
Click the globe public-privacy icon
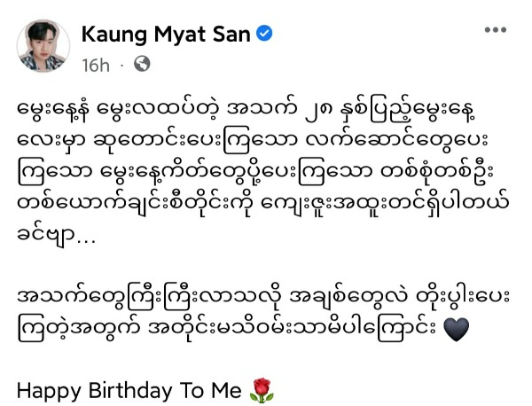click(142, 64)
